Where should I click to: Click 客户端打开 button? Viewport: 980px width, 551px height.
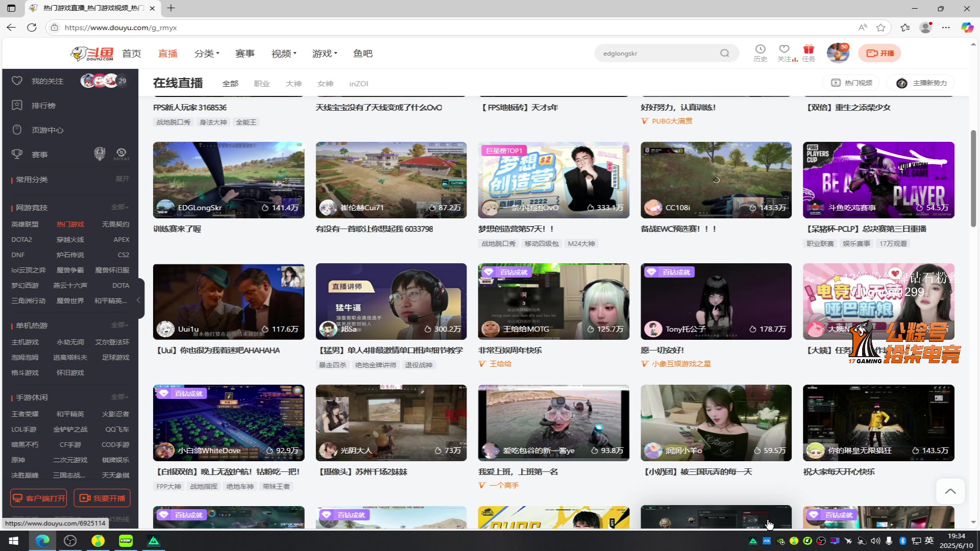tap(39, 498)
